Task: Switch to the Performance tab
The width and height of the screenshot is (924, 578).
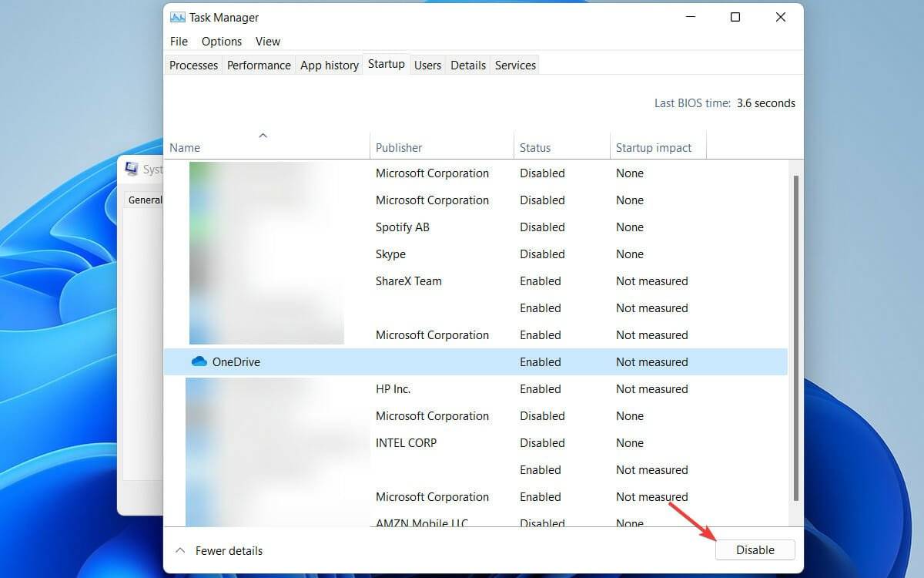Action: (x=259, y=65)
